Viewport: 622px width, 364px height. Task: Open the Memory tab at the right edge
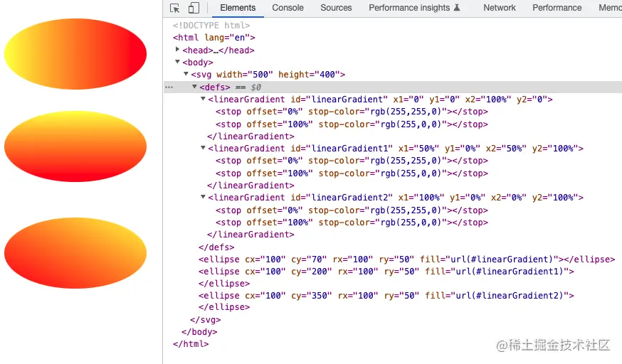[610, 8]
